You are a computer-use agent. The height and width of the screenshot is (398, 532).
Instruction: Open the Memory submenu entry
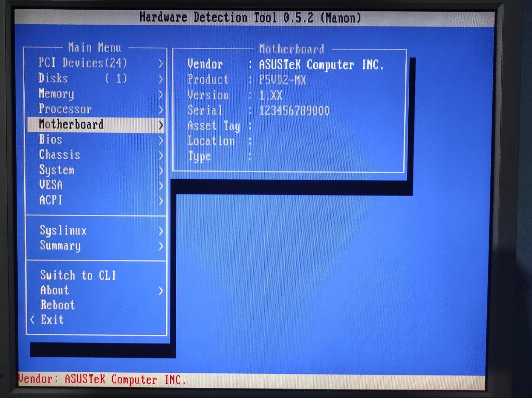click(x=56, y=94)
